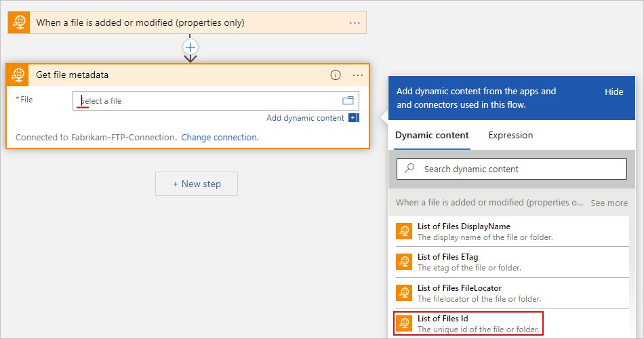Open the Get file metadata ellipsis menu
This screenshot has height=339, width=644.
pos(358,75)
